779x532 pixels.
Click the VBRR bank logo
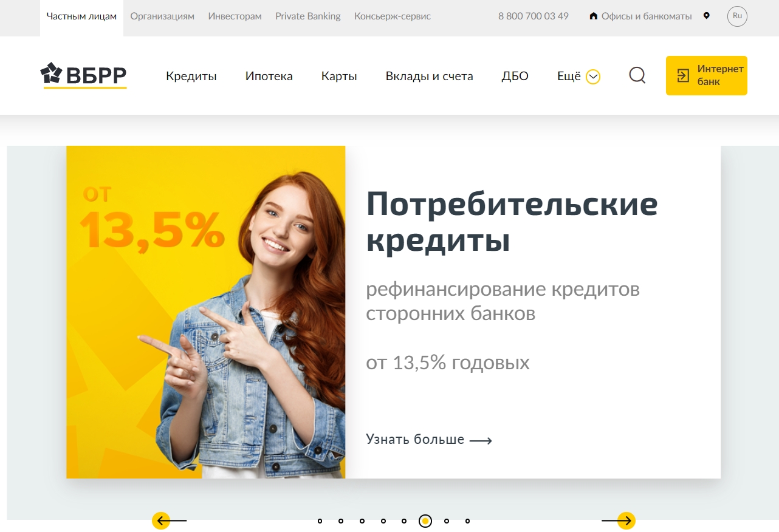click(x=83, y=75)
